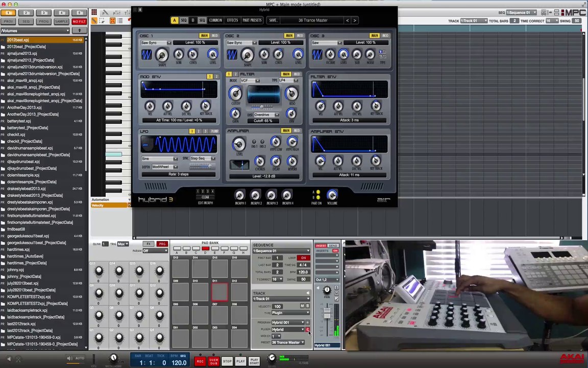
Task: Solo the Hybrid 001 channel strip
Action: pos(336,288)
